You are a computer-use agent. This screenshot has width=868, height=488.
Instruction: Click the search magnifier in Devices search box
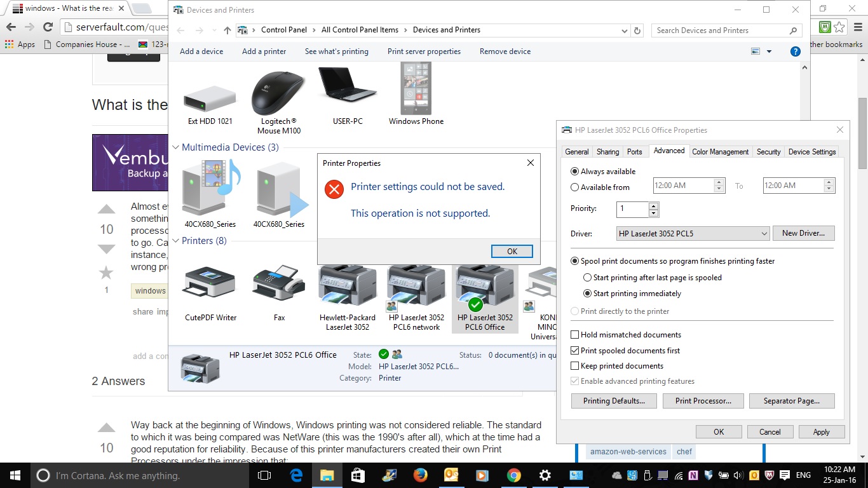point(793,30)
